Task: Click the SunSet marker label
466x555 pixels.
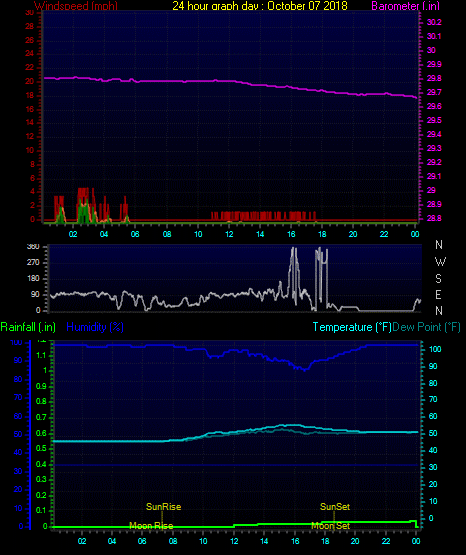Action: point(335,507)
